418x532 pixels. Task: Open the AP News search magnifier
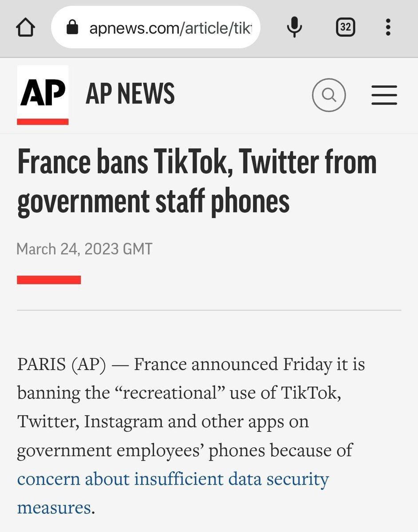click(329, 95)
